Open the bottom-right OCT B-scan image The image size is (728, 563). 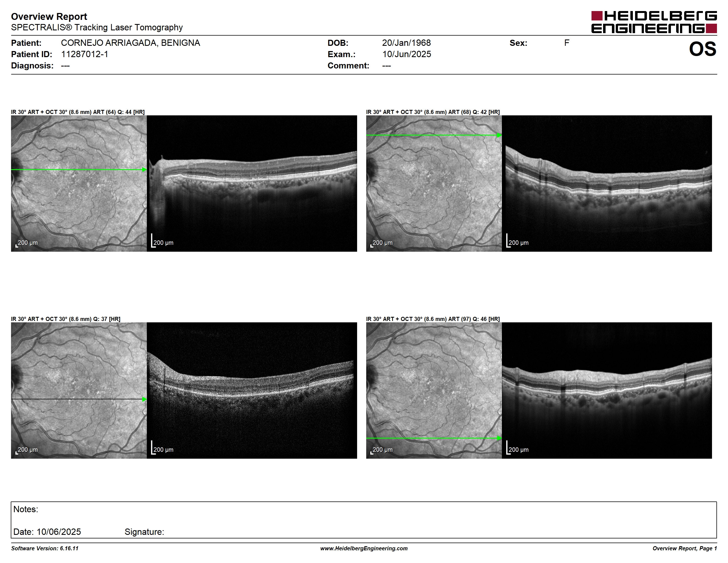point(607,390)
